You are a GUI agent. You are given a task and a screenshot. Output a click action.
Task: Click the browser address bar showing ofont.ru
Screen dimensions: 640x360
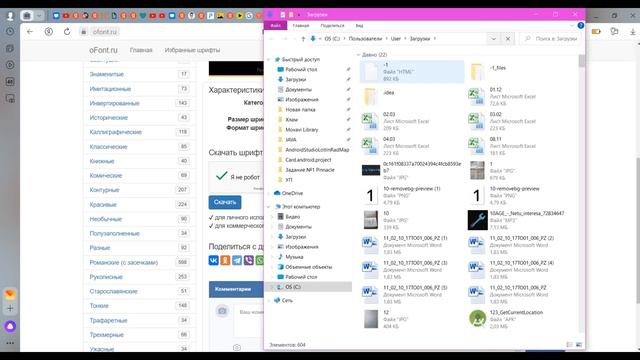point(104,31)
